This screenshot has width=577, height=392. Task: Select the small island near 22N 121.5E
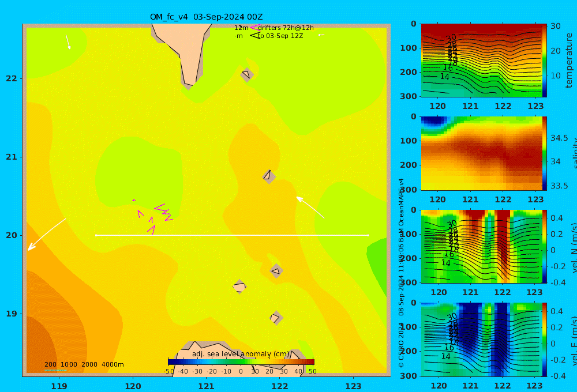click(247, 74)
